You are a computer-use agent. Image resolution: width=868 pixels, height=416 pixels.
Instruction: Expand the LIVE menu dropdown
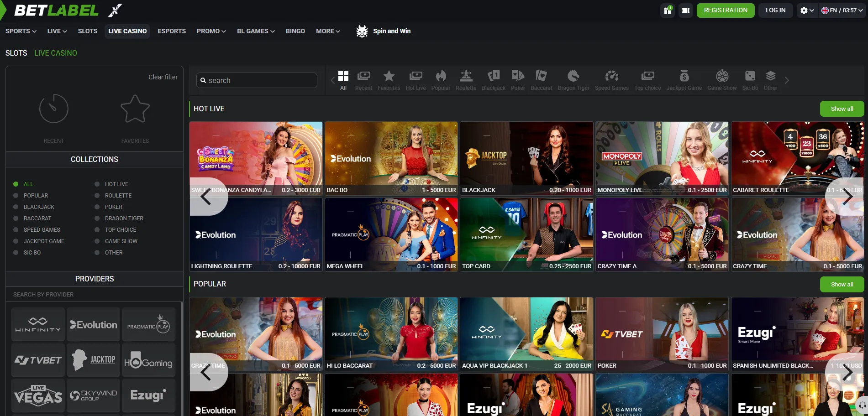pyautogui.click(x=57, y=31)
